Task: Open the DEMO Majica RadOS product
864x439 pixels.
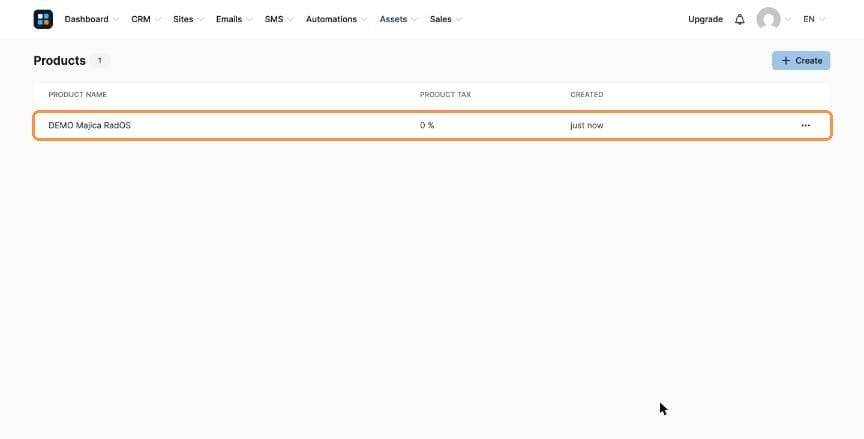Action: pos(89,126)
